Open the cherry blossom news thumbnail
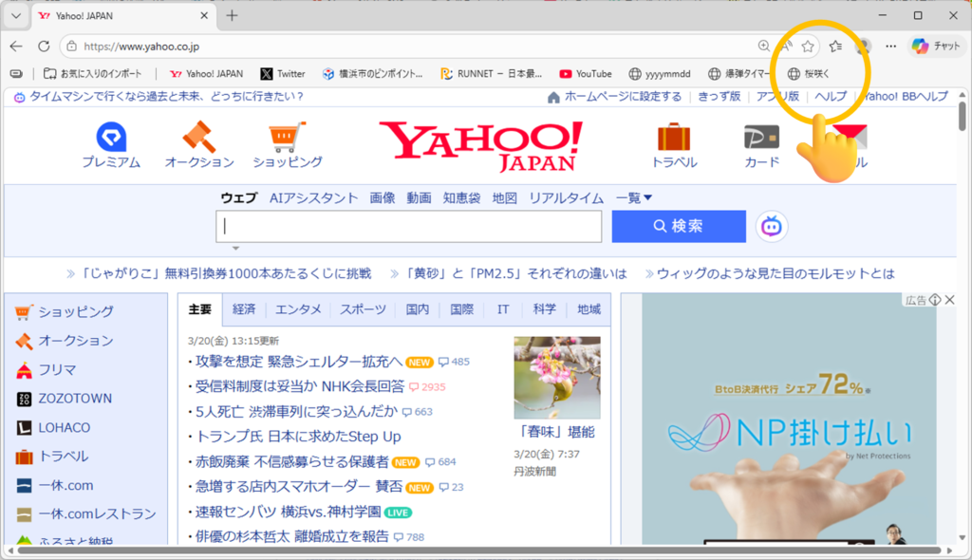 coord(557,378)
